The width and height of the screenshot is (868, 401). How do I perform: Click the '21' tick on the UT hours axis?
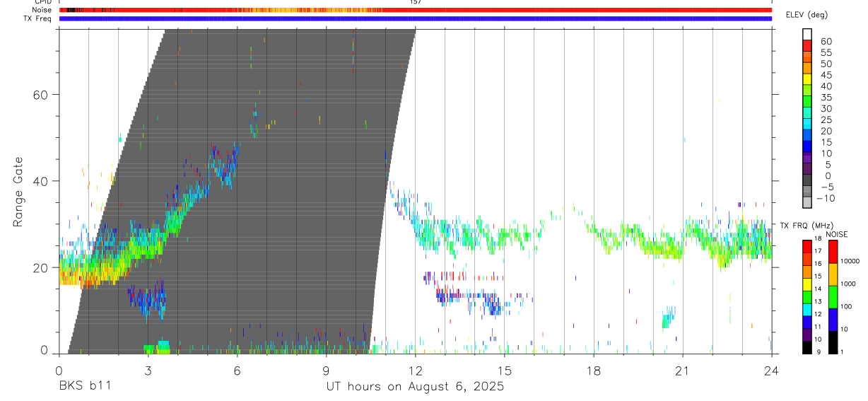tap(682, 369)
